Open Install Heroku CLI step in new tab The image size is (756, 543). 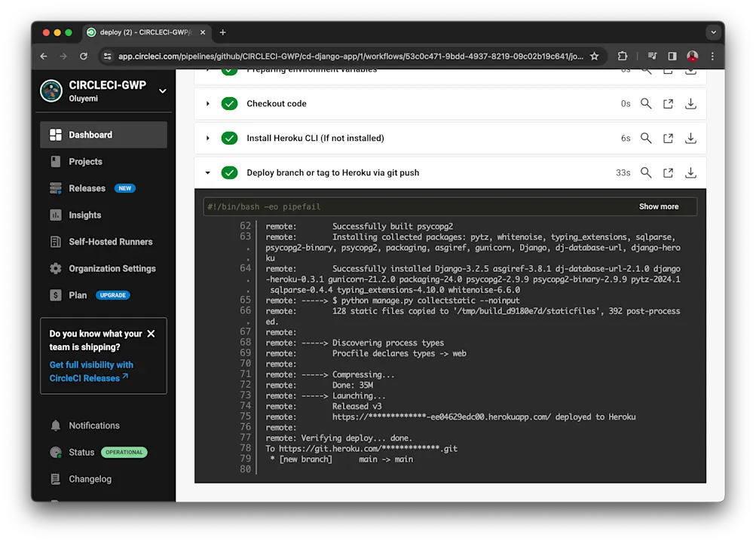tap(667, 138)
